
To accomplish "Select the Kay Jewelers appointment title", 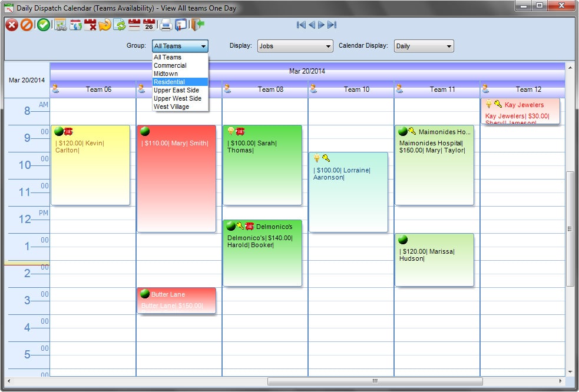I will tap(524, 105).
